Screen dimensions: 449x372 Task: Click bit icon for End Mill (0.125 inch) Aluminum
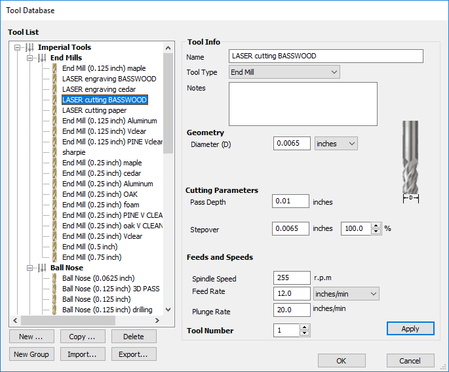pos(54,121)
